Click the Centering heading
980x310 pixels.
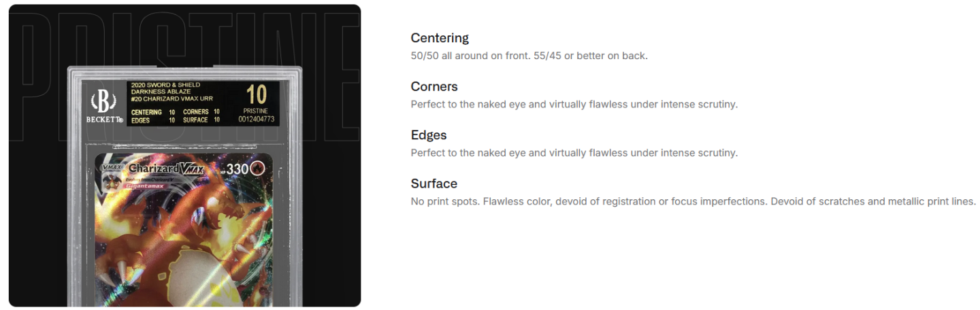[440, 38]
